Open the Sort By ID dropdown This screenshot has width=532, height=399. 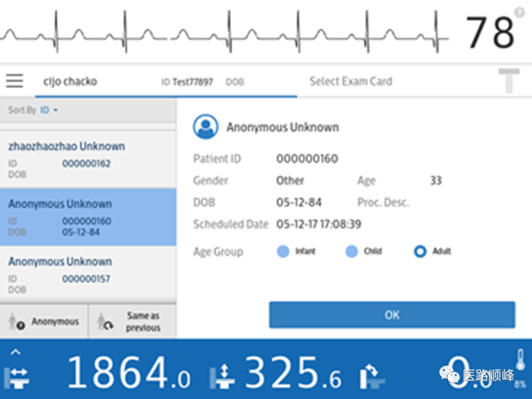pos(46,110)
